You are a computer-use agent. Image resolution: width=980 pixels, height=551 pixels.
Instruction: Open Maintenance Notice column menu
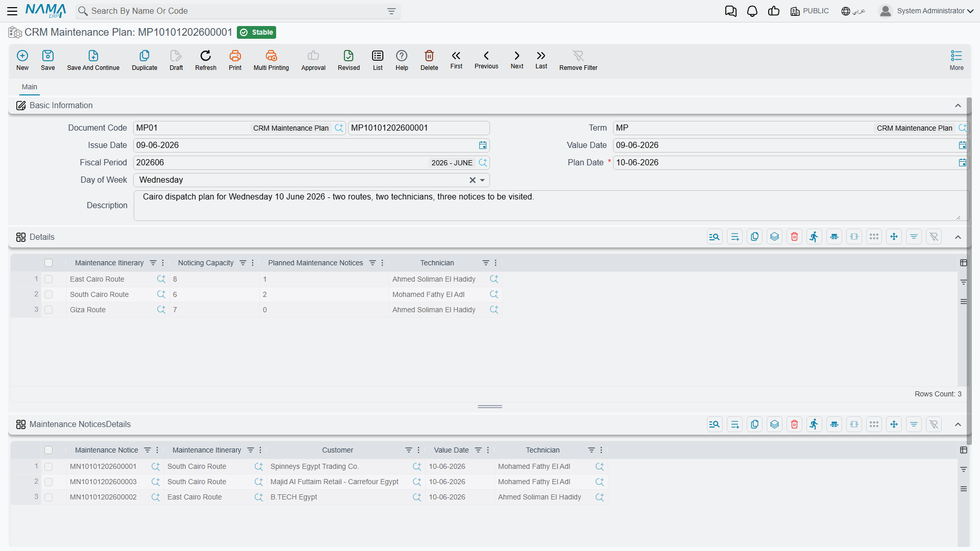coord(157,450)
